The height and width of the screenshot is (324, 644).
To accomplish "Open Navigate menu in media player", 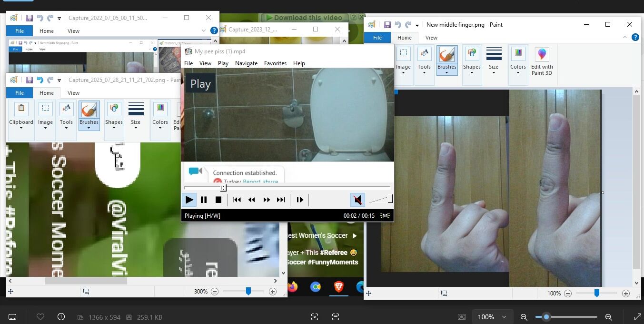I will [x=246, y=63].
